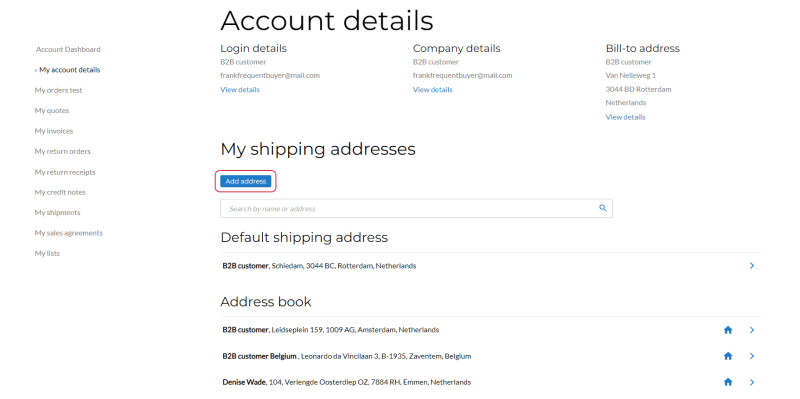Image resolution: width=800 pixels, height=399 pixels.
Task: Open My orders test menu item
Action: [x=58, y=90]
